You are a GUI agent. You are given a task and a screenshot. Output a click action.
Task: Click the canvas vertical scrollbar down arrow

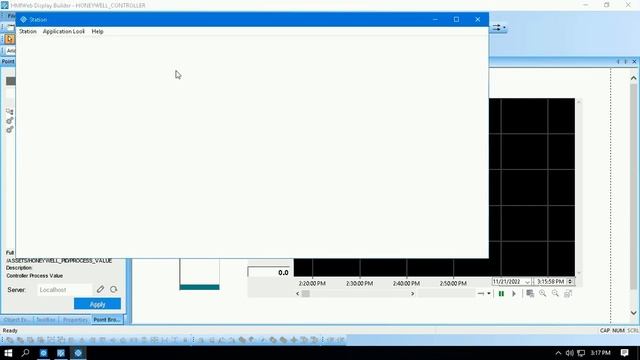coord(633,313)
